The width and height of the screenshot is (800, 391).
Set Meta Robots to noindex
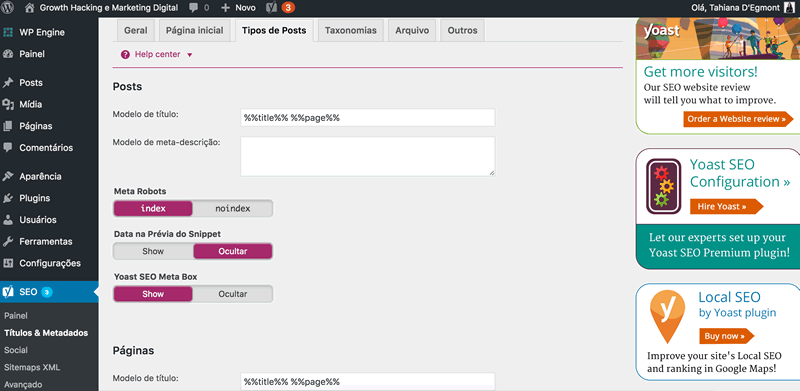pyautogui.click(x=233, y=208)
